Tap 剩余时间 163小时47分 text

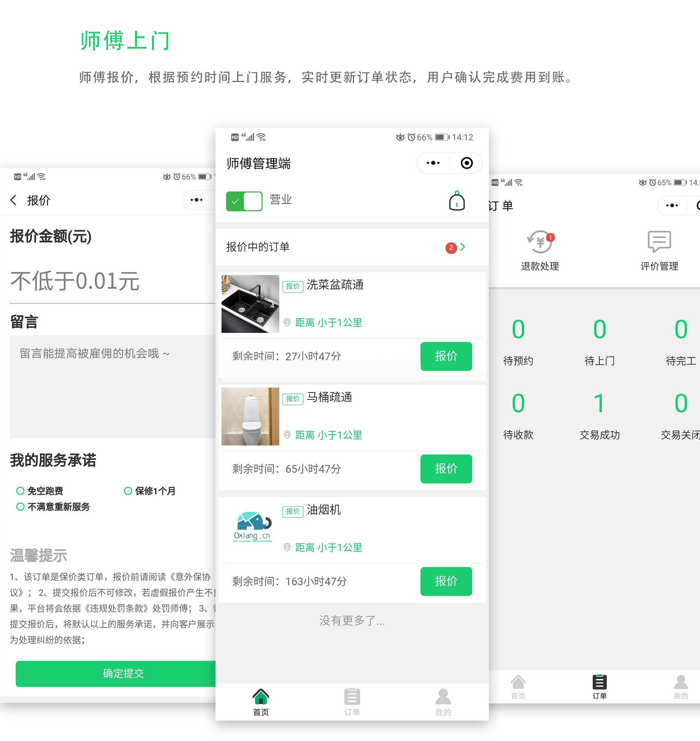click(x=289, y=581)
